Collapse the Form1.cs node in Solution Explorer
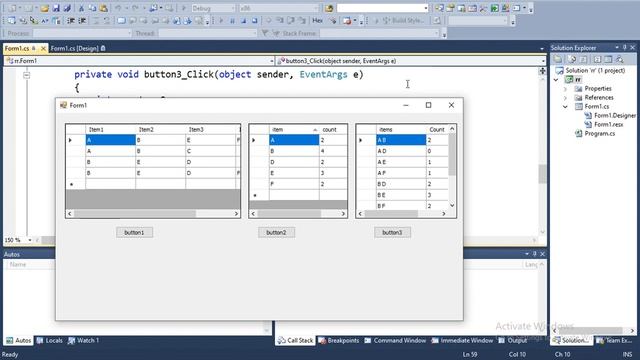The width and height of the screenshot is (640, 360). click(x=565, y=107)
